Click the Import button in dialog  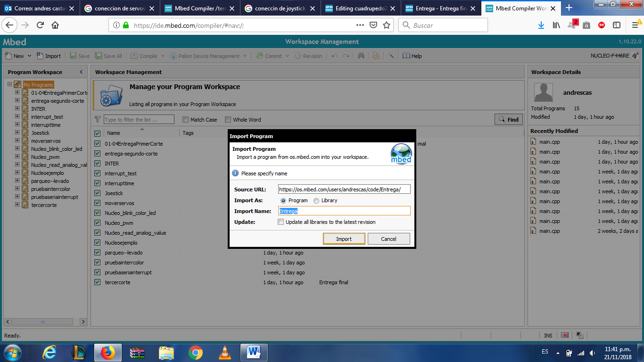tap(344, 239)
